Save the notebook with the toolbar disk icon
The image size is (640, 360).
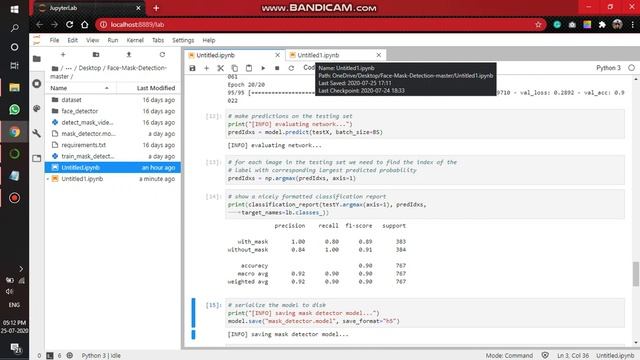point(192,68)
